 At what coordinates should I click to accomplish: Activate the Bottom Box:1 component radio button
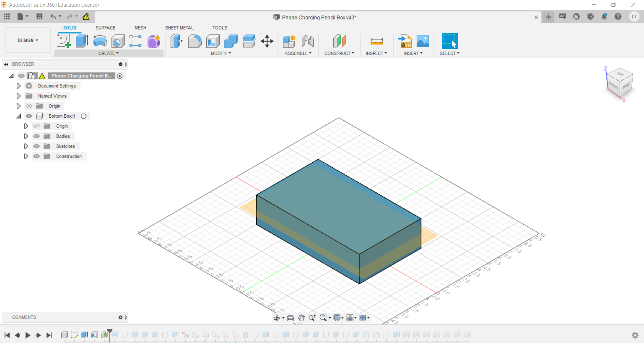click(84, 116)
